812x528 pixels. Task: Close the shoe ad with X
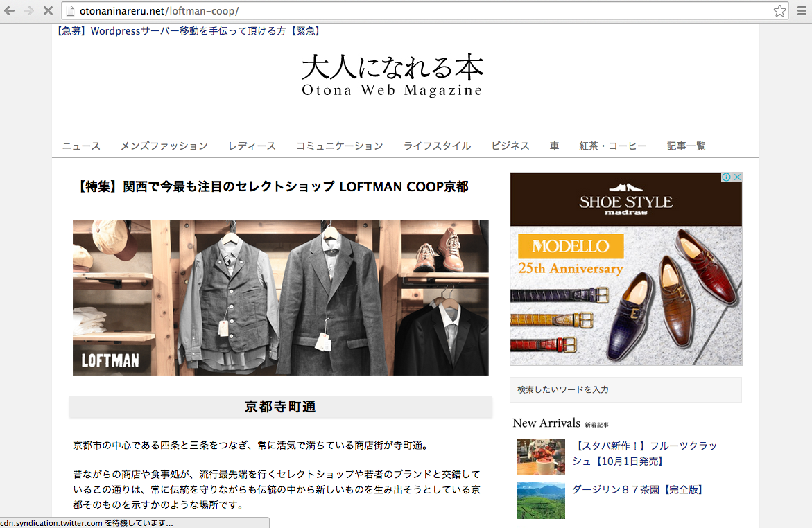(737, 177)
